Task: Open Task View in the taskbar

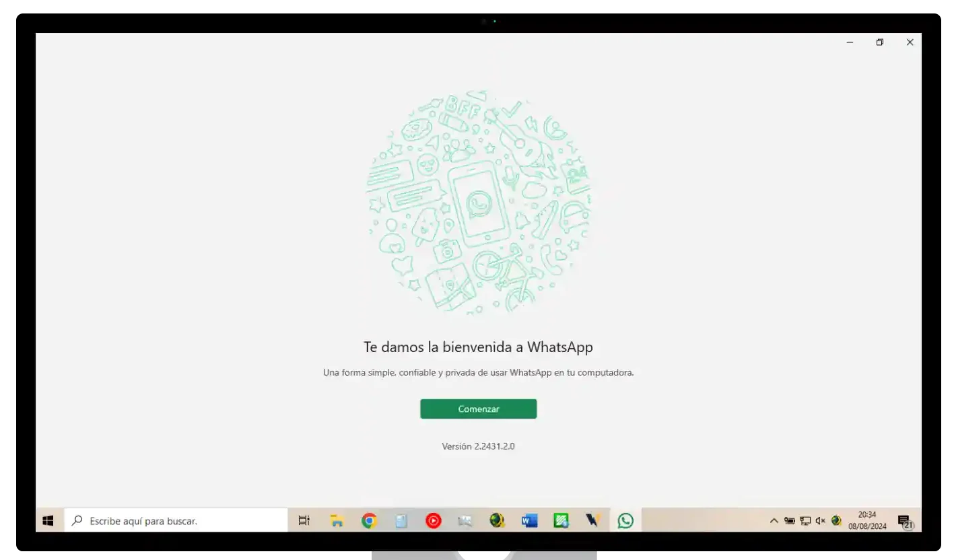Action: [304, 520]
